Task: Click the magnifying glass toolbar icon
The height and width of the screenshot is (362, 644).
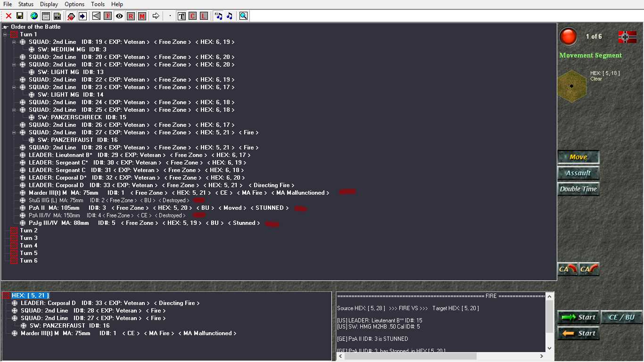Action: [243, 16]
